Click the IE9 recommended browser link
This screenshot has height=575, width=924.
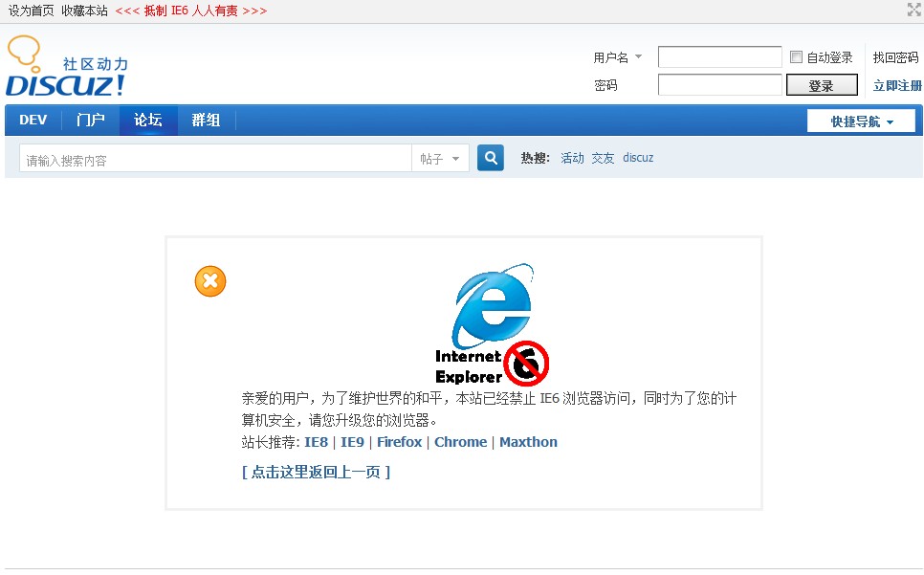[352, 442]
